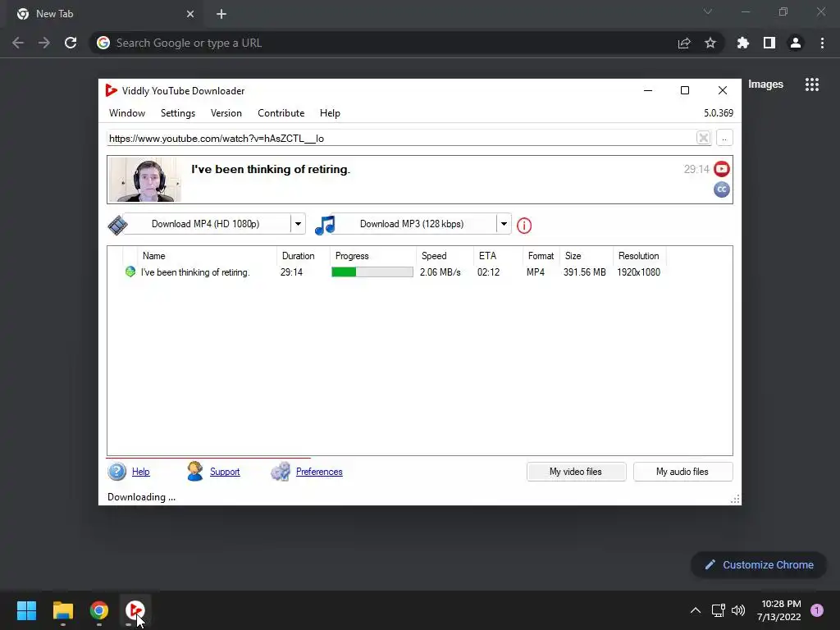840x630 pixels.
Task: Click Images link in Chrome page
Action: tap(765, 84)
